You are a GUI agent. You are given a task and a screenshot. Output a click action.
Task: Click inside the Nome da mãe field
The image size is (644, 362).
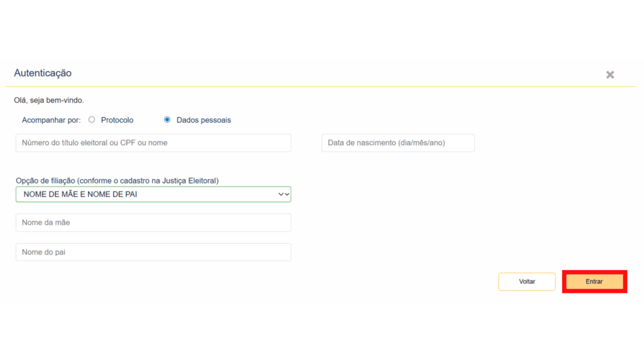click(x=153, y=222)
